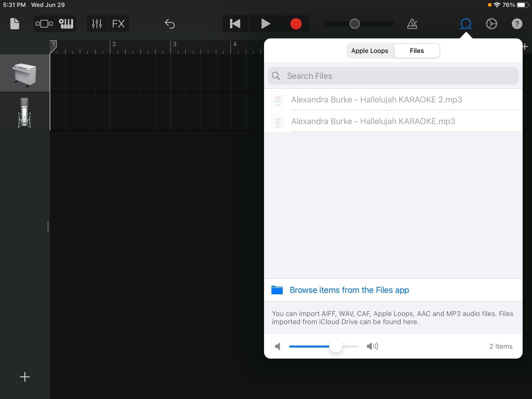Viewport: 532px width, 399px height.
Task: Select the keyboard instrument track header
Action: (x=25, y=73)
